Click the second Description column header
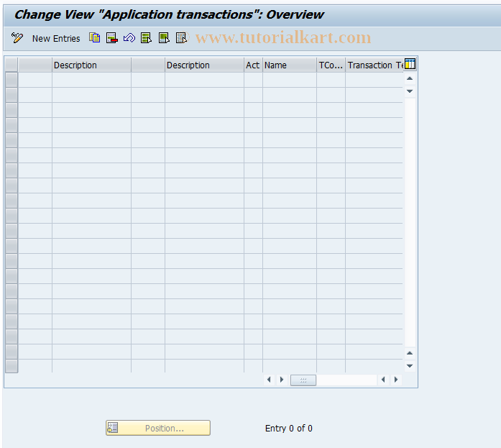501x448 pixels. coord(204,65)
